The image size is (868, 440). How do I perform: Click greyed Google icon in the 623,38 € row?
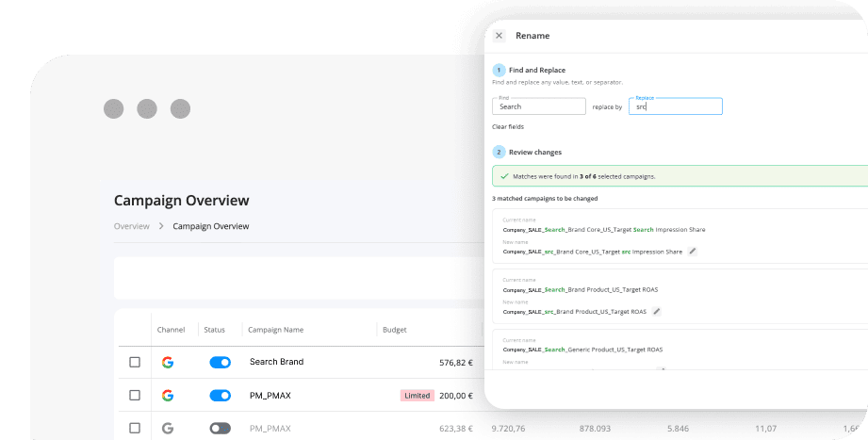tap(168, 428)
